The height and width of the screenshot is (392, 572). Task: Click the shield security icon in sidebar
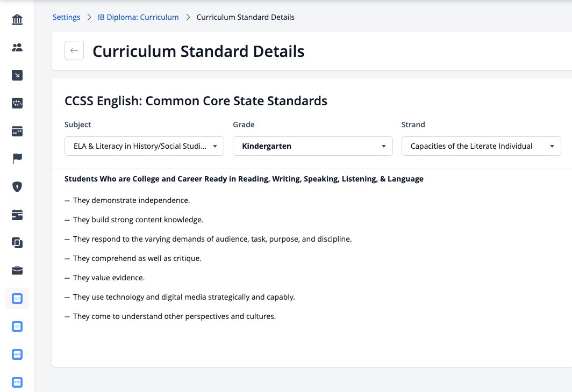pos(17,187)
